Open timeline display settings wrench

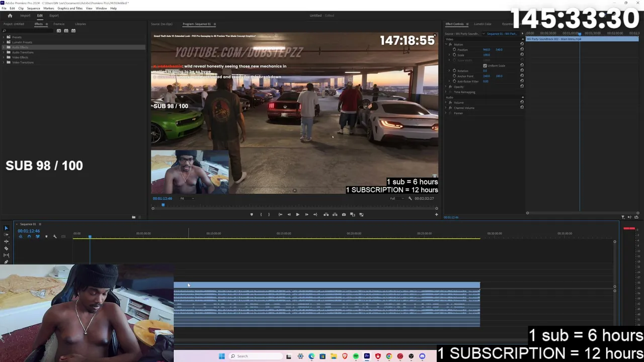55,236
